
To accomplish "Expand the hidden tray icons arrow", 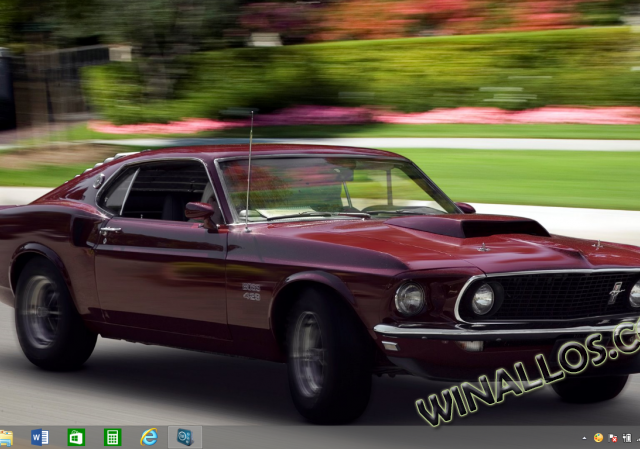I will click(584, 438).
